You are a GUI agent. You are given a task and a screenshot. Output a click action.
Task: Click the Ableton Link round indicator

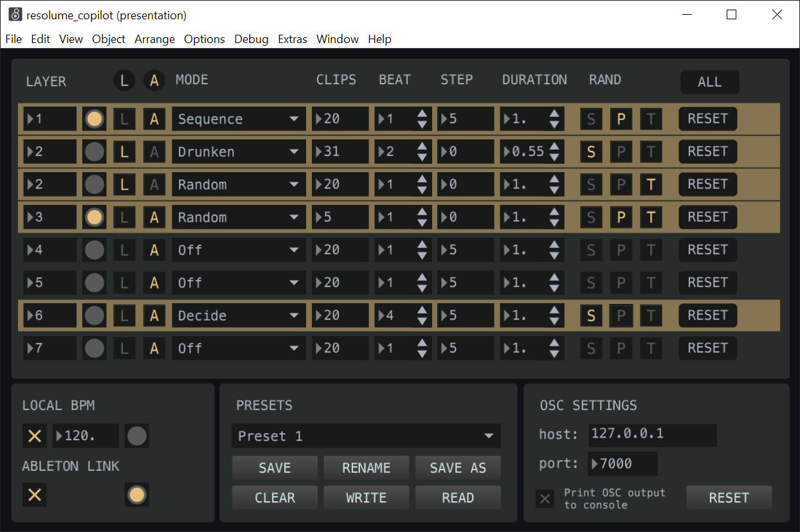[x=137, y=495]
